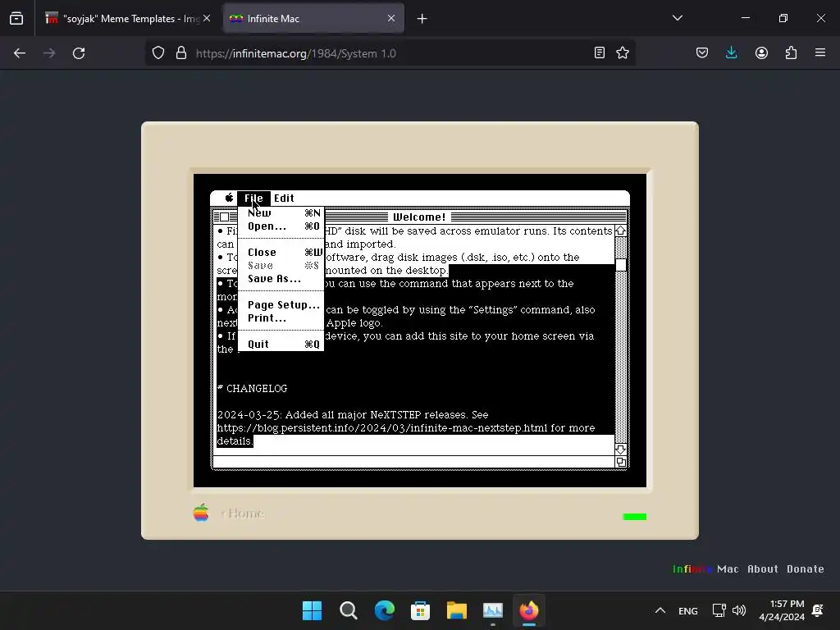Click the vertical scroll thumb in Welcome! window
The image size is (840, 630).
click(620, 265)
